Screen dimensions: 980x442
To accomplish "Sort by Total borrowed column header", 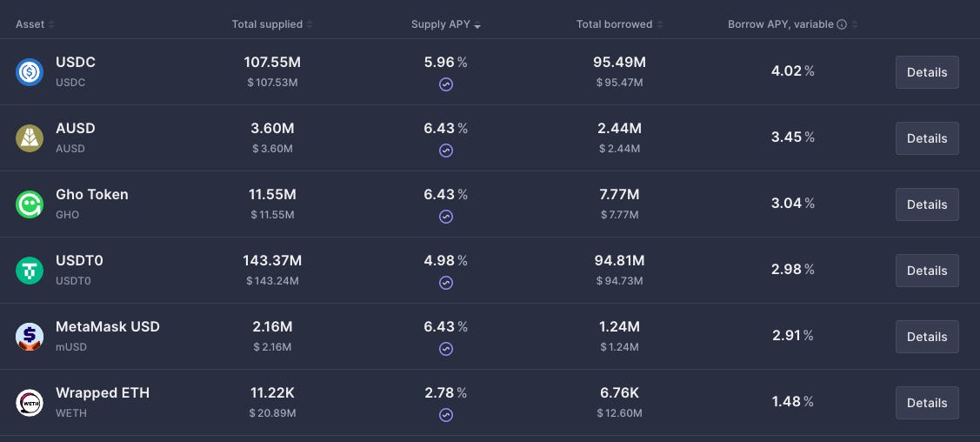I will tap(620, 24).
